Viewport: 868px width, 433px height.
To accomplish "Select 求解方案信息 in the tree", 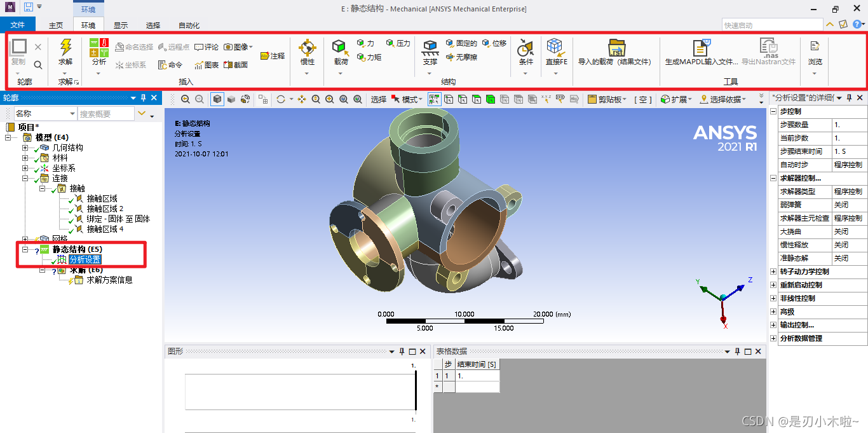I will 109,280.
